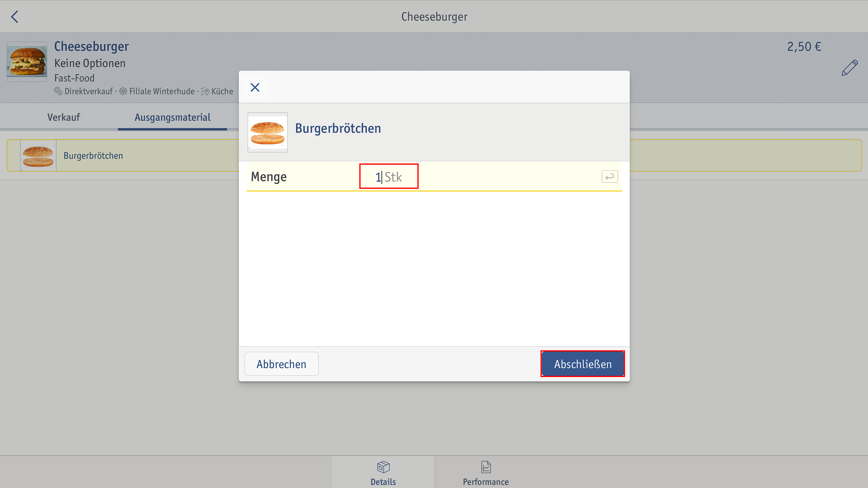Viewport: 868px width, 488px height.
Task: Click the Cheeseburger heading in the product header
Action: coord(91,47)
